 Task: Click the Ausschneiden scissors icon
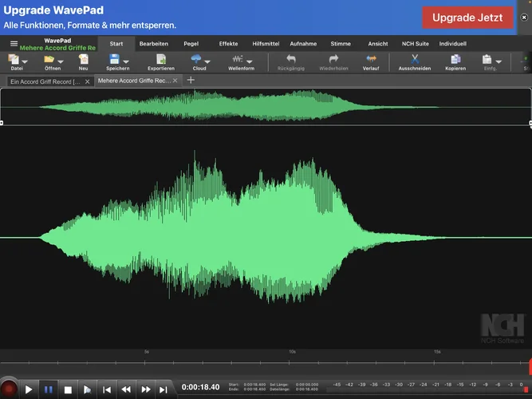(x=415, y=60)
